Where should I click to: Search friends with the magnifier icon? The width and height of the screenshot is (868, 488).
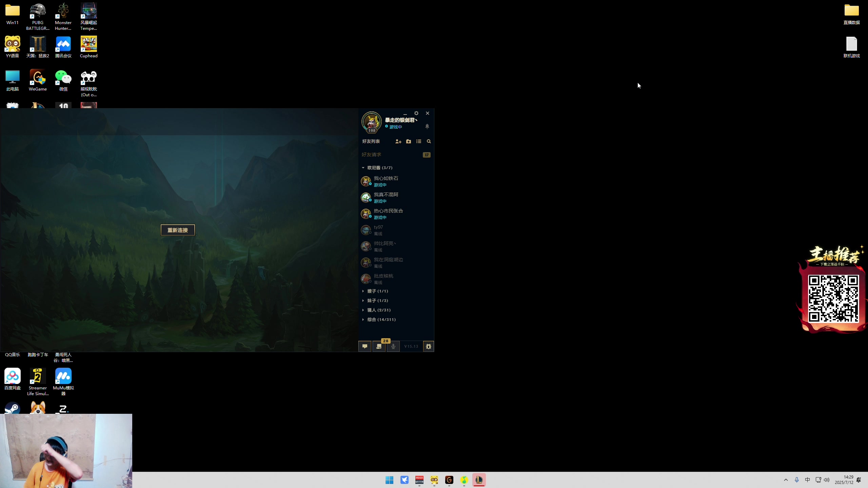[x=429, y=141]
